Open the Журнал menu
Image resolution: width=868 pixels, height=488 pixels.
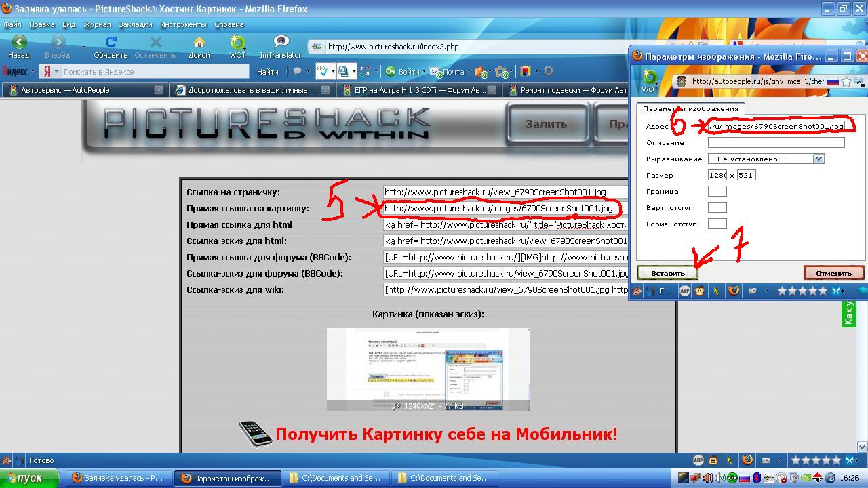97,25
